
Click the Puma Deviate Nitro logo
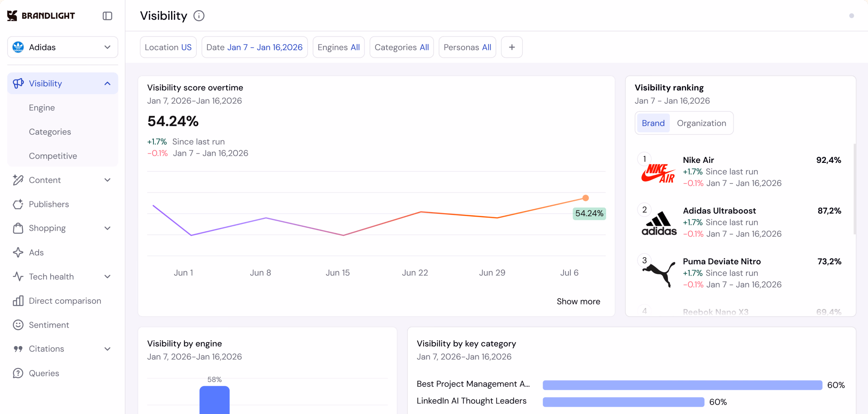coord(659,274)
